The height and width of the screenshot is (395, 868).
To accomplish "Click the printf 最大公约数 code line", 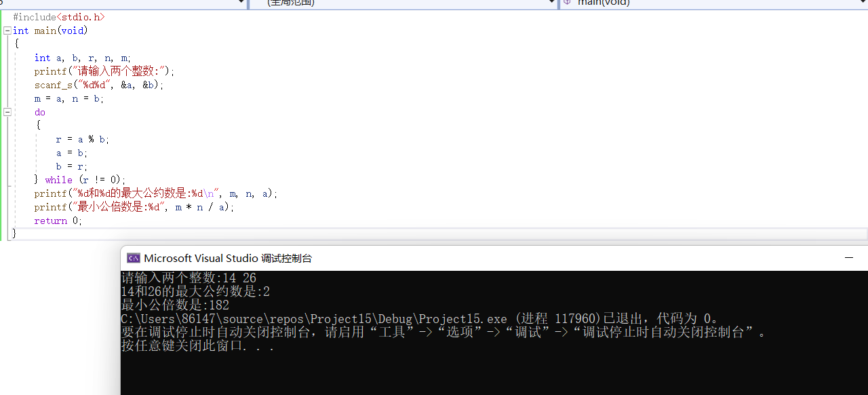I will (156, 193).
